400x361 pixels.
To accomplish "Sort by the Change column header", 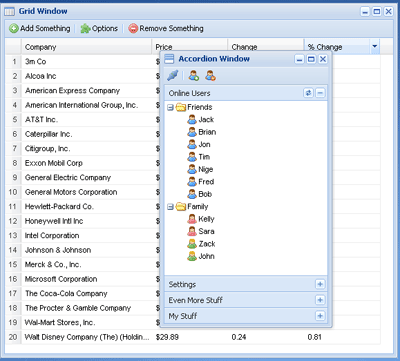I will 266,45.
